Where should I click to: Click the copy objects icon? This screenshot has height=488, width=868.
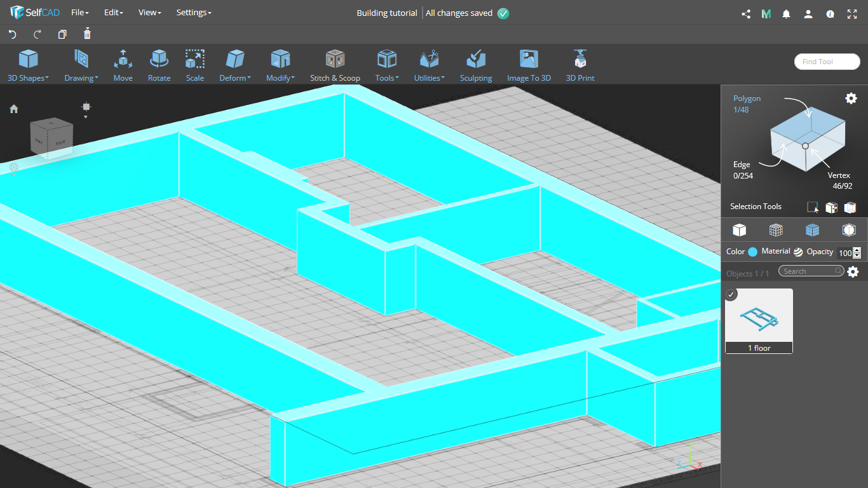[62, 34]
